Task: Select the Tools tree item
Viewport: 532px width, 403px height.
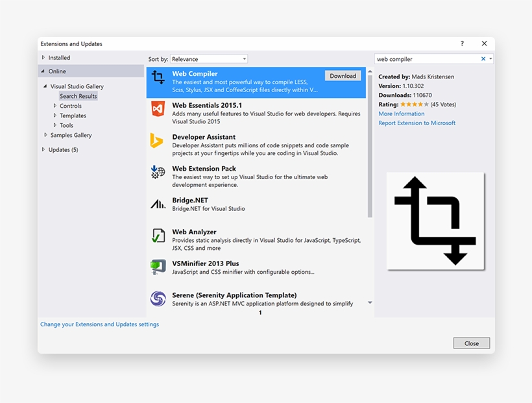Action: pyautogui.click(x=66, y=125)
